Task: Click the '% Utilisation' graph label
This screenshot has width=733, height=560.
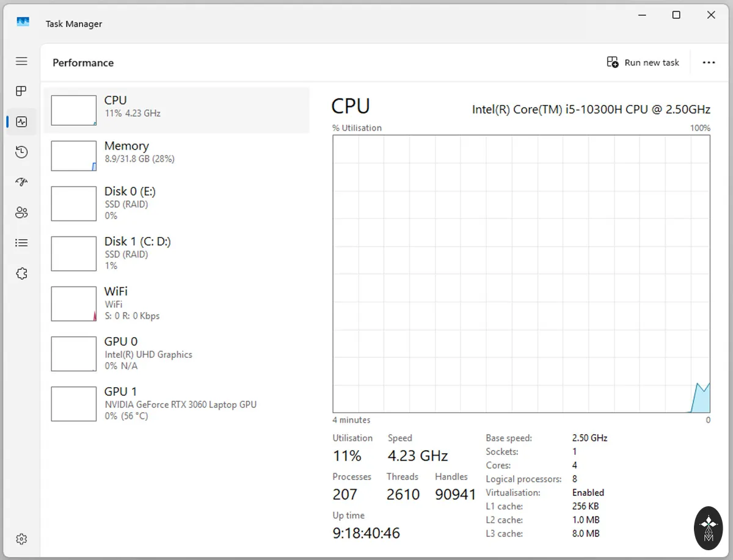Action: pyautogui.click(x=357, y=128)
